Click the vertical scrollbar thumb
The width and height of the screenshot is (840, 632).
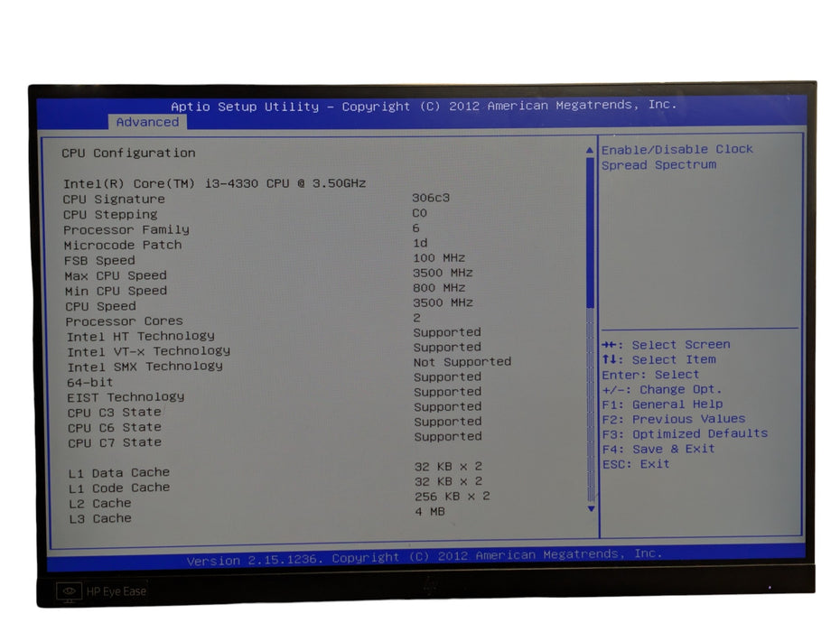coord(591,232)
